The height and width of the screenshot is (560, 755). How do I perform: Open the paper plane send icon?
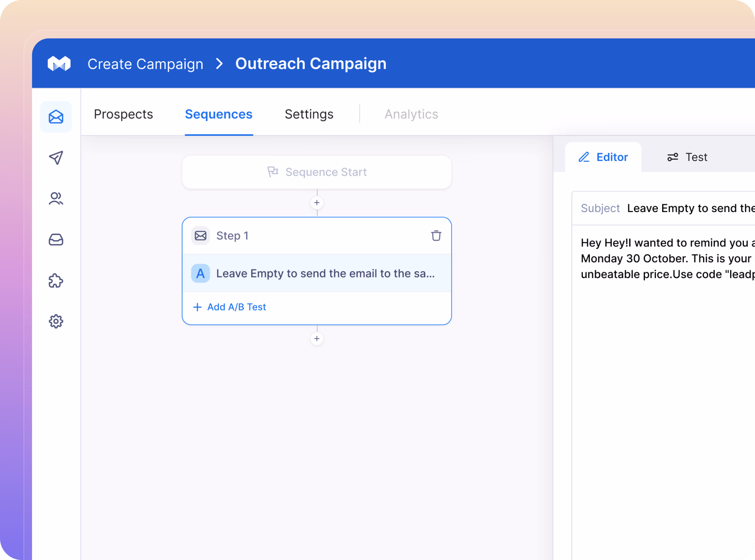(56, 158)
